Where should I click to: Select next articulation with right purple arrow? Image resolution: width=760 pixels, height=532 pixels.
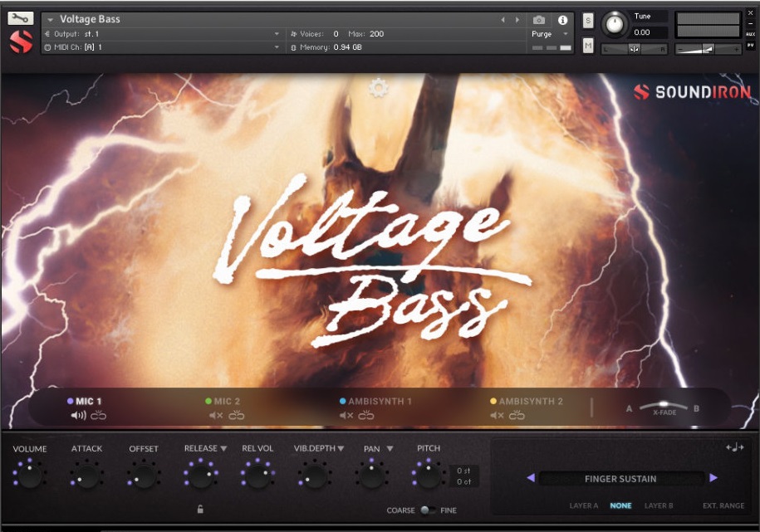(713, 478)
